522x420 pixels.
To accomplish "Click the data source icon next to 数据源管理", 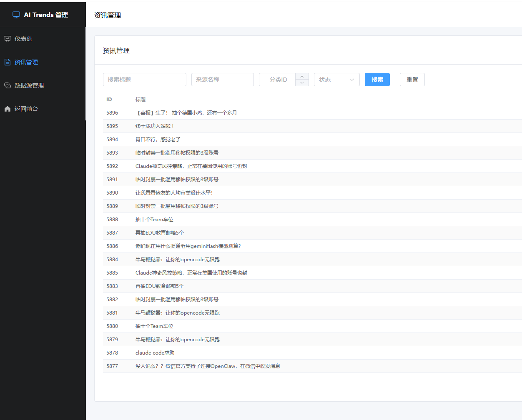I will [8, 85].
